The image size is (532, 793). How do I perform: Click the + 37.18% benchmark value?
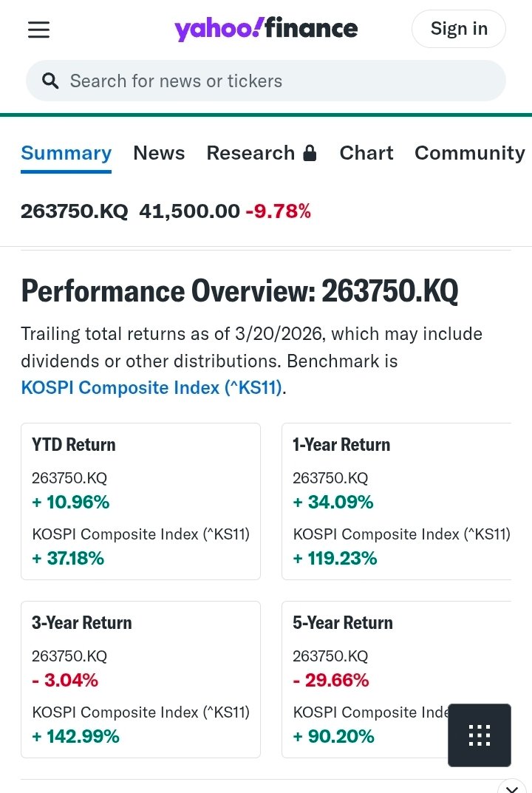point(68,558)
